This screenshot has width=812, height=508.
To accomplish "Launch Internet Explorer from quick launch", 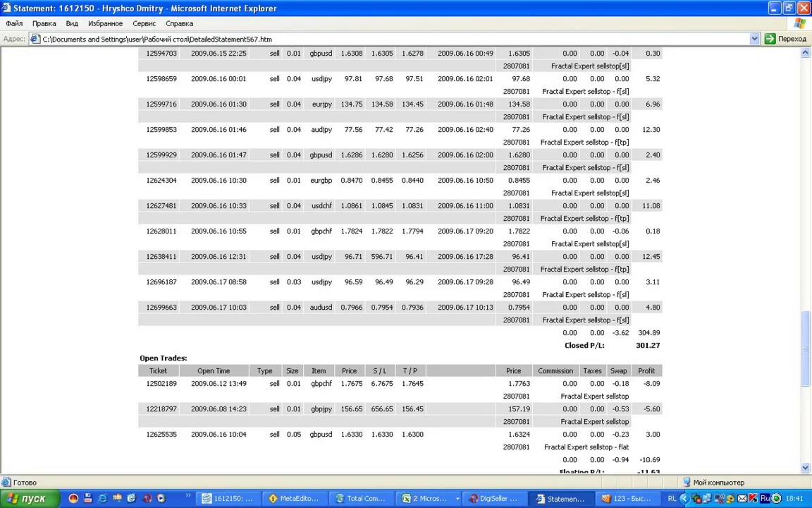I will tap(102, 499).
